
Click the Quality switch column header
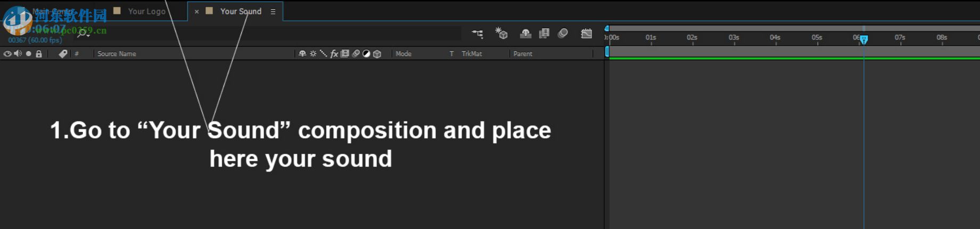pos(323,54)
